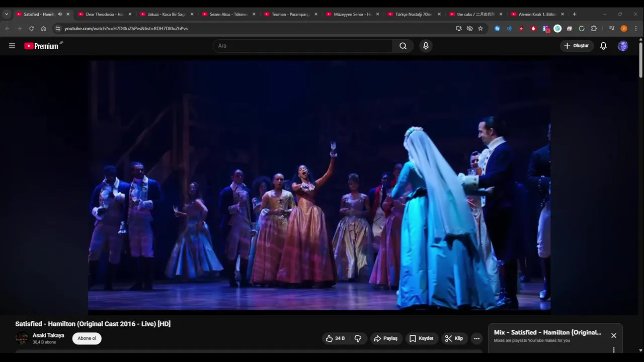644x362 pixels.
Task: Like the video with thumbs up
Action: click(336, 338)
